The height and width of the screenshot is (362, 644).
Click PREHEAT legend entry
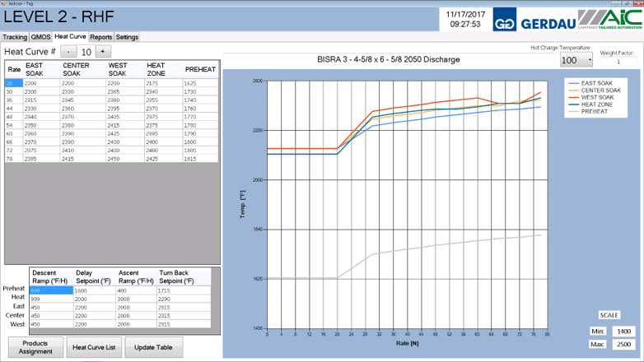[588, 111]
